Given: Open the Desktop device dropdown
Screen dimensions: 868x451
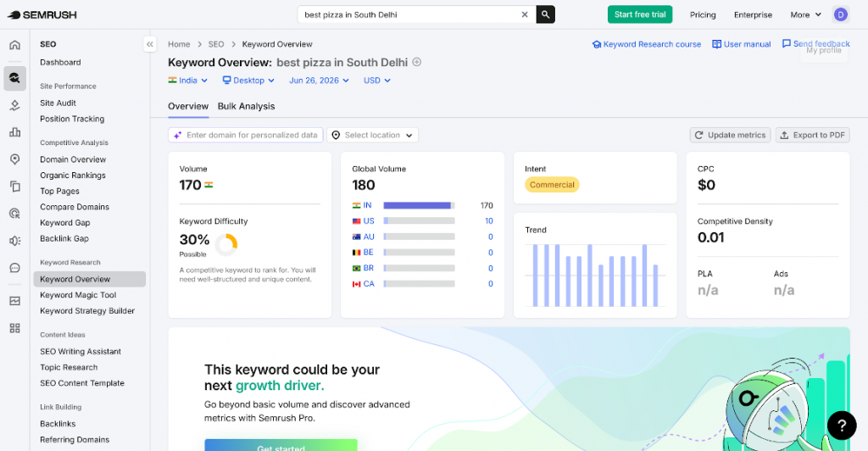Looking at the screenshot, I should pyautogui.click(x=248, y=81).
